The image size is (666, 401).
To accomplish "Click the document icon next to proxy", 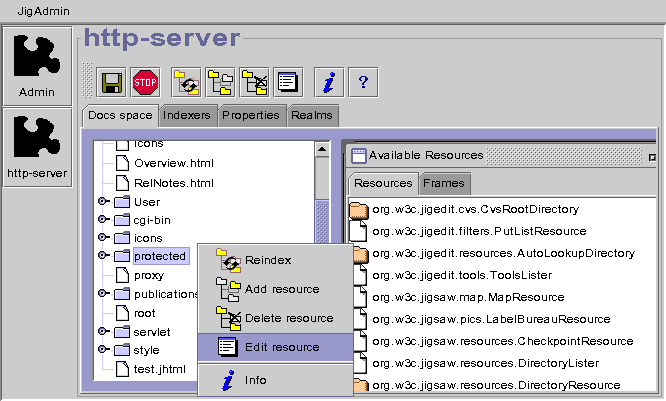I will (x=122, y=275).
